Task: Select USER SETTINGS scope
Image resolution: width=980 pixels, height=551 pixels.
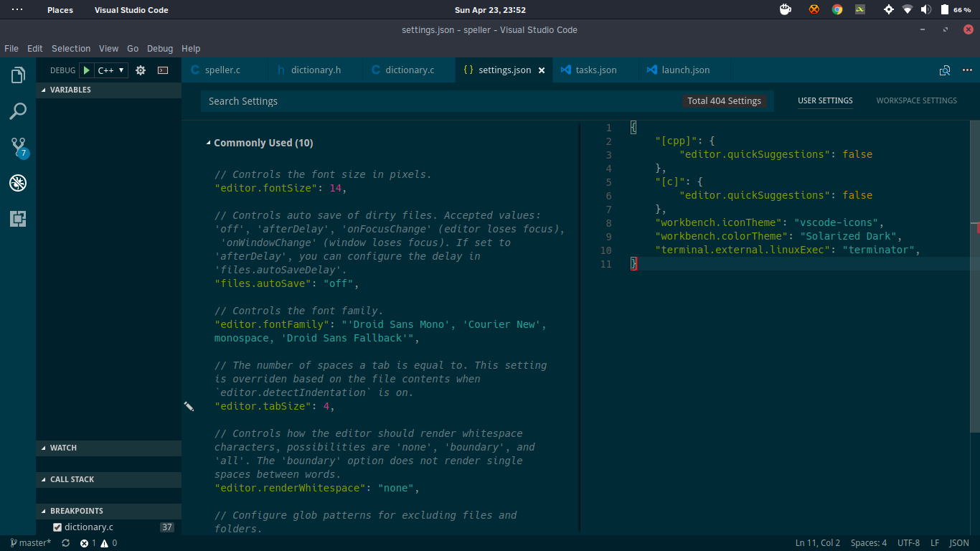Action: click(x=825, y=101)
